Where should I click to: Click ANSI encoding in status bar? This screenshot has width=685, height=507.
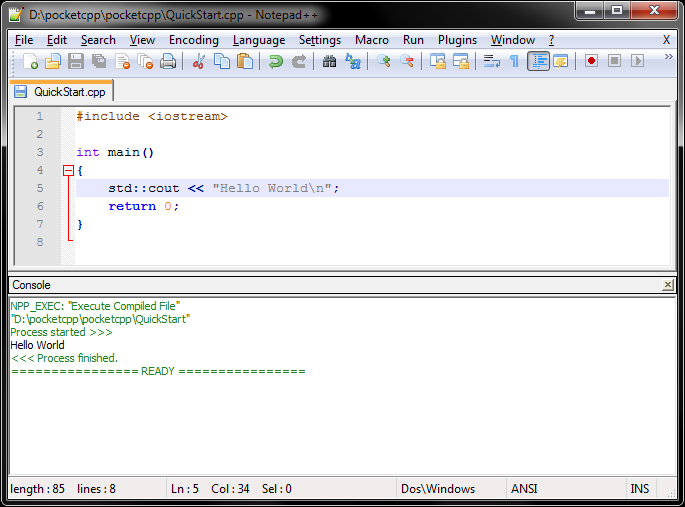[524, 489]
